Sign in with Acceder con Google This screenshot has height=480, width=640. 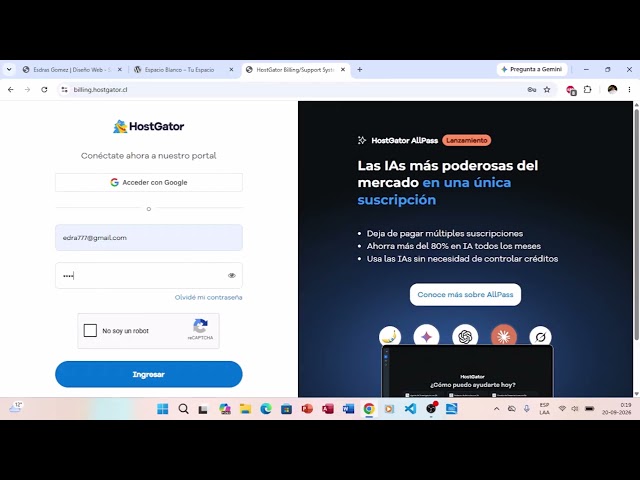tap(149, 182)
